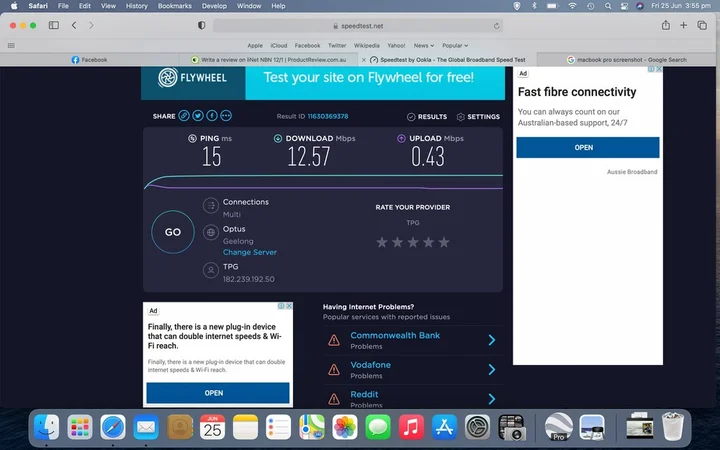Close the Fast fibre connectivity ad
This screenshot has height=450, width=720.
659,69
